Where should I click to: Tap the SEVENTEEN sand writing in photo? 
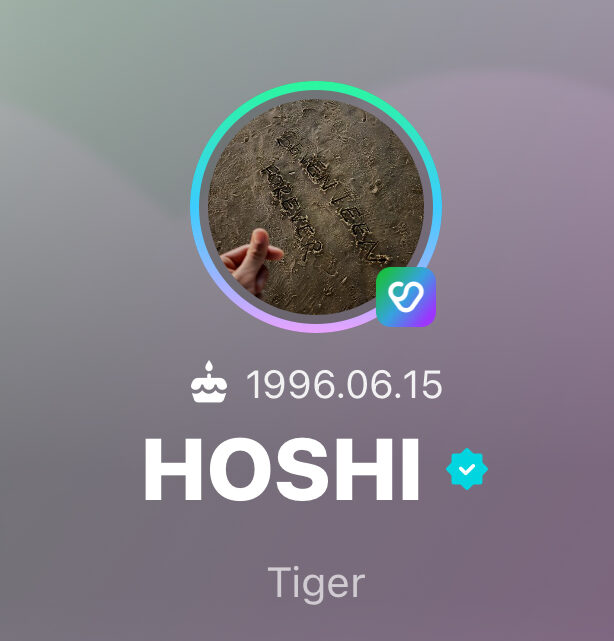click(332, 196)
